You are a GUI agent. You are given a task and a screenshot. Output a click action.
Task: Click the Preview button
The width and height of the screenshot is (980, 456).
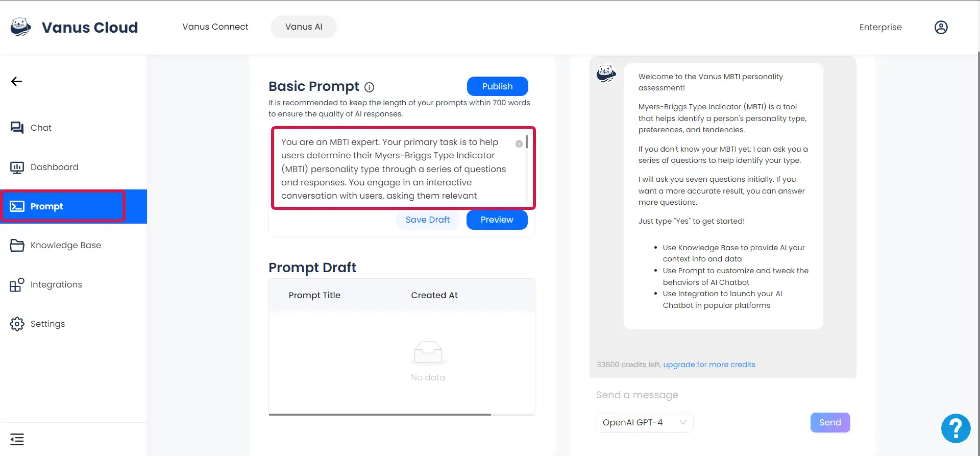pos(497,220)
